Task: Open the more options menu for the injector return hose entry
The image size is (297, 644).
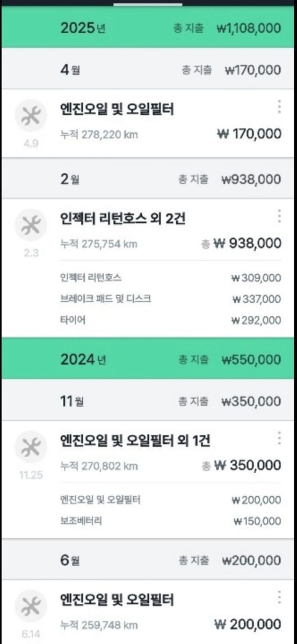Action: tap(279, 216)
